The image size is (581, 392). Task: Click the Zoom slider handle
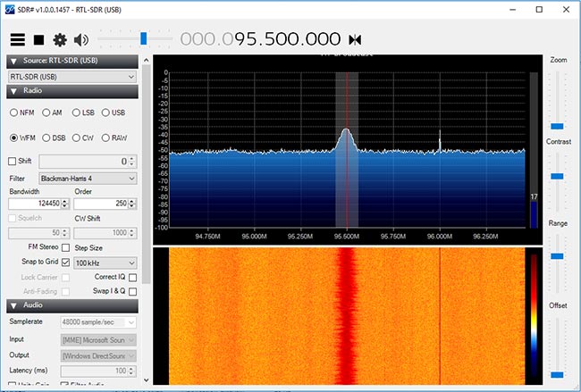click(557, 126)
